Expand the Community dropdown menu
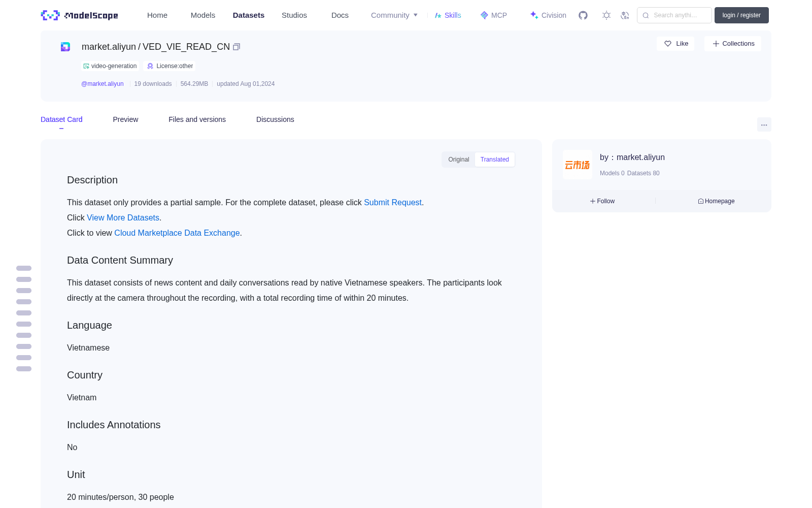Viewport: 812px width, 508px height. tap(394, 15)
